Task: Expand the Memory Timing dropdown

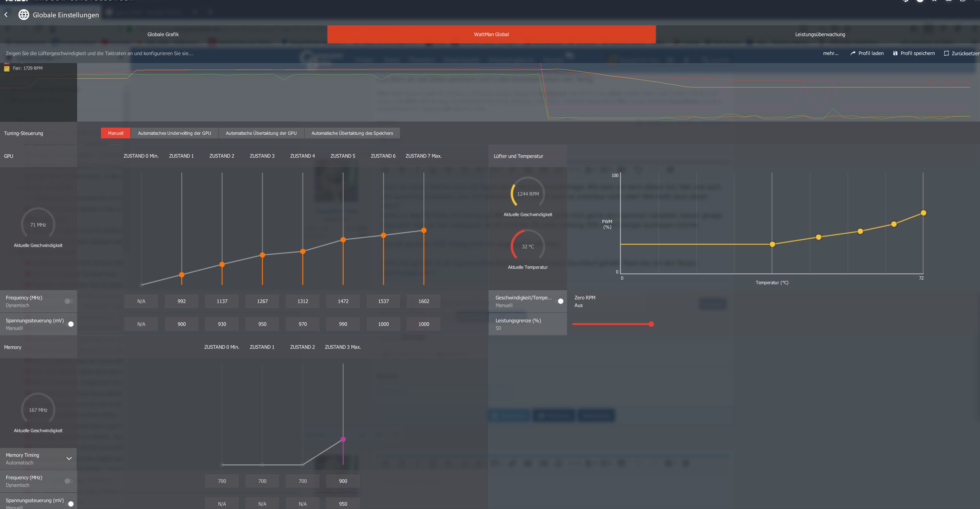Action: (69, 458)
